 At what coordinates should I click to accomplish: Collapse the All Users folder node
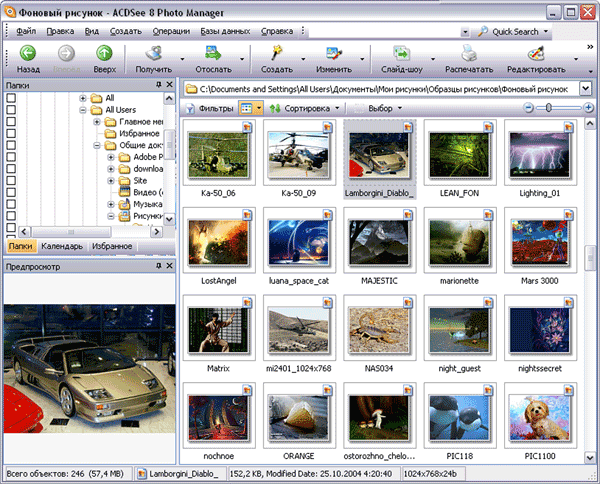click(x=83, y=110)
